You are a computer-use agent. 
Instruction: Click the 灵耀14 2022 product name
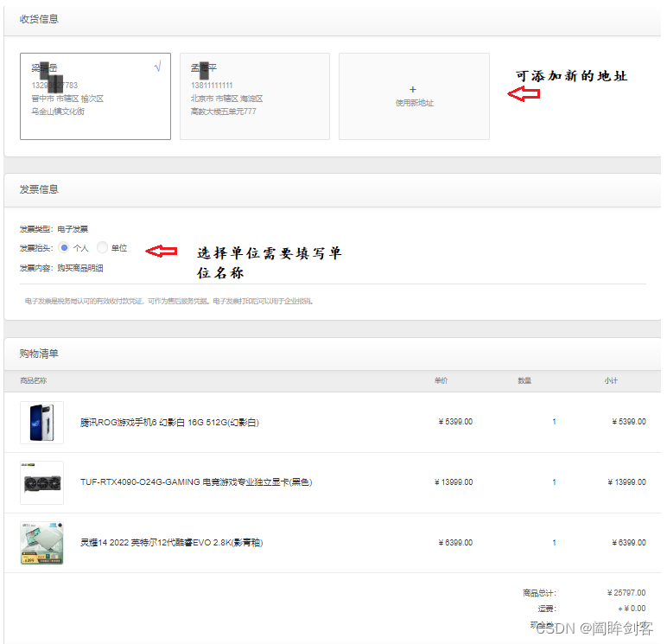coord(171,543)
